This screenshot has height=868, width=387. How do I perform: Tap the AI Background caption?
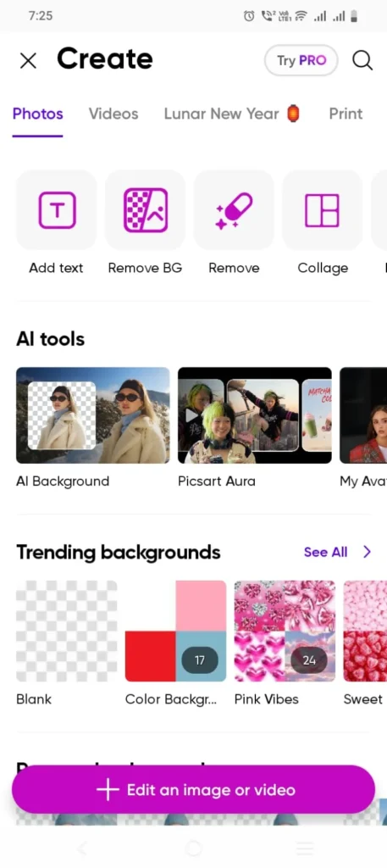pyautogui.click(x=63, y=481)
